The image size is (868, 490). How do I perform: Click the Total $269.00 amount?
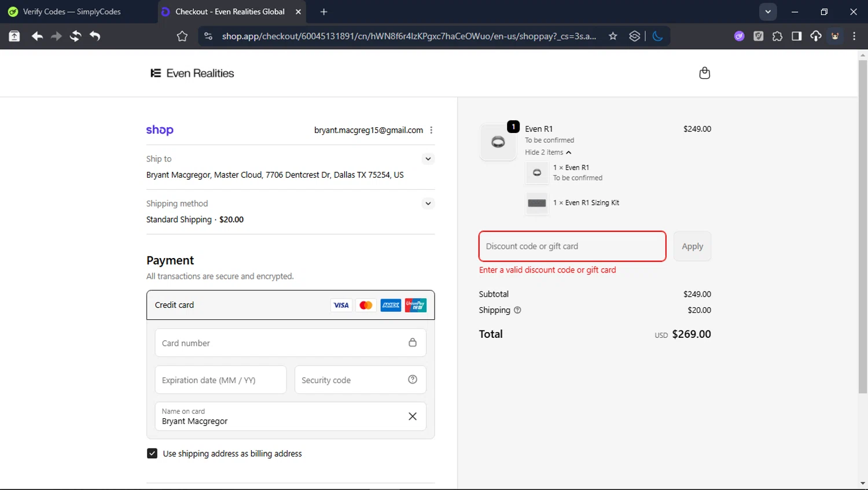(x=691, y=334)
